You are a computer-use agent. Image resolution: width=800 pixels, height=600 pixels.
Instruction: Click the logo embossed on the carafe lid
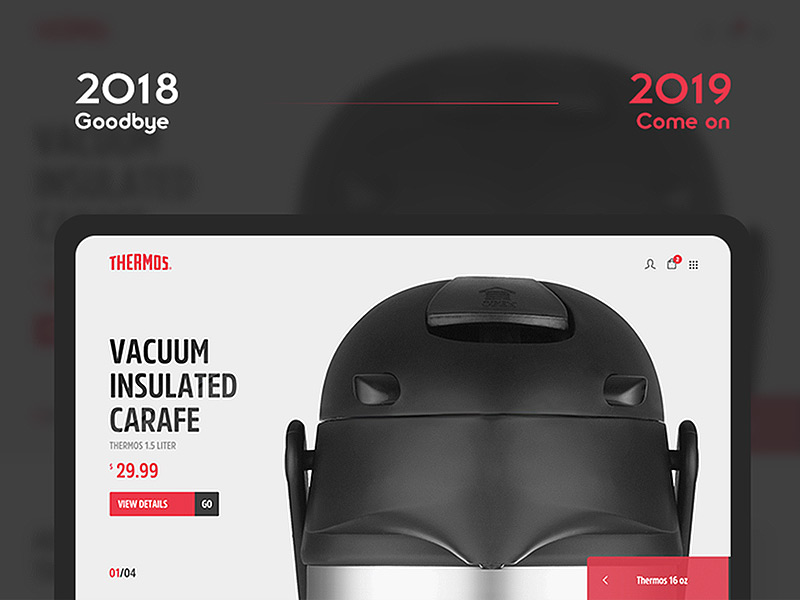tap(498, 298)
